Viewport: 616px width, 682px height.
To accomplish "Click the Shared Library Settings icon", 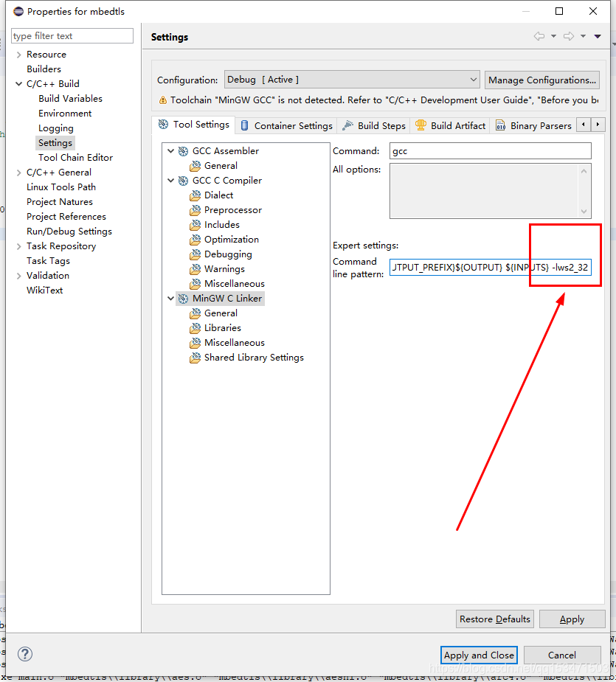I will pyautogui.click(x=195, y=358).
